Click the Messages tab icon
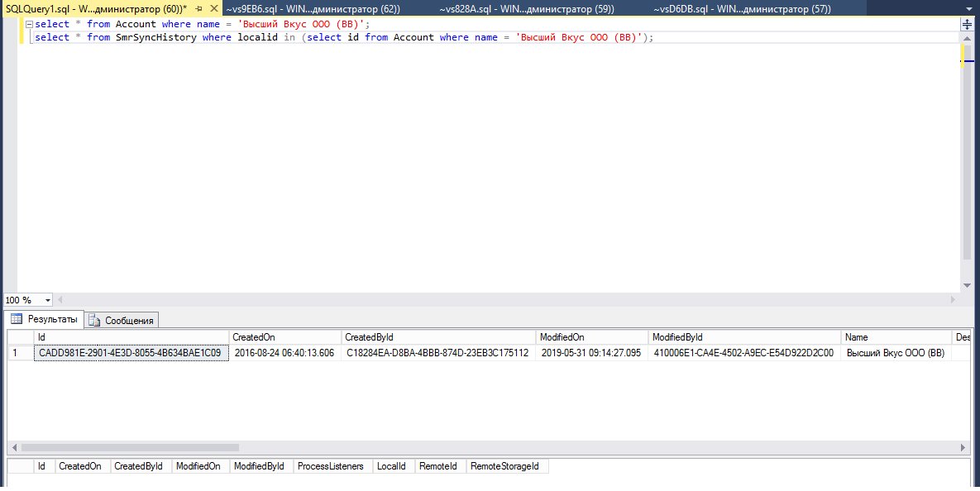This screenshot has width=980, height=491. pos(93,321)
